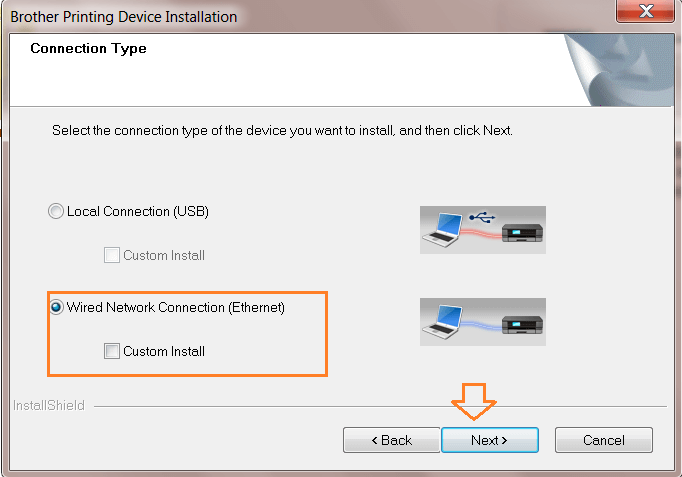Click the Next button
The width and height of the screenshot is (682, 477).
[x=489, y=440]
